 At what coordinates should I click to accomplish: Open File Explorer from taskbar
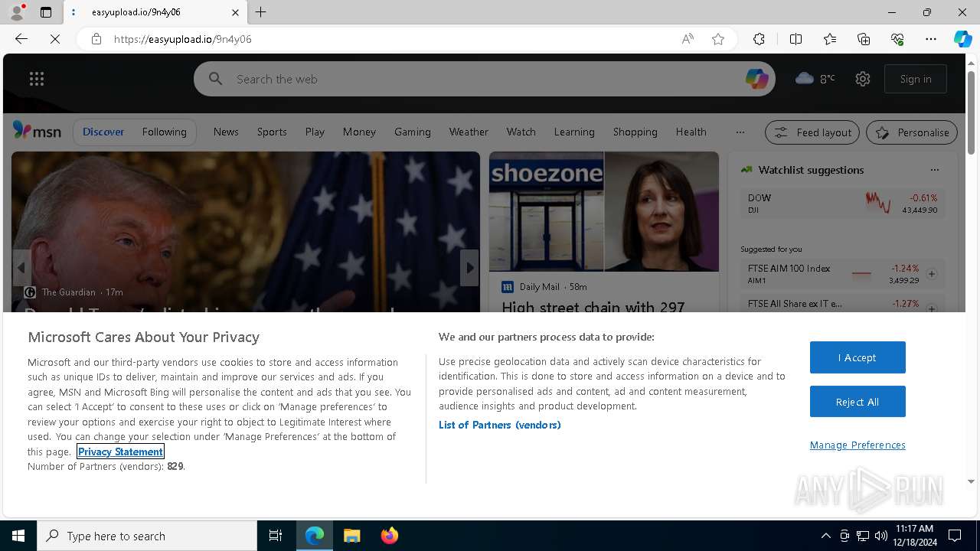(351, 536)
